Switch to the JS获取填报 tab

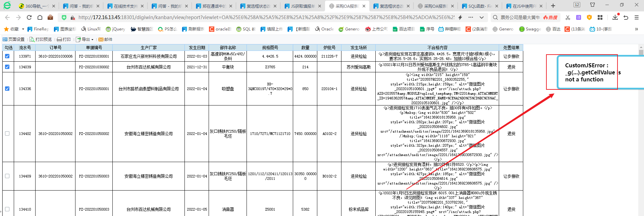point(302,6)
